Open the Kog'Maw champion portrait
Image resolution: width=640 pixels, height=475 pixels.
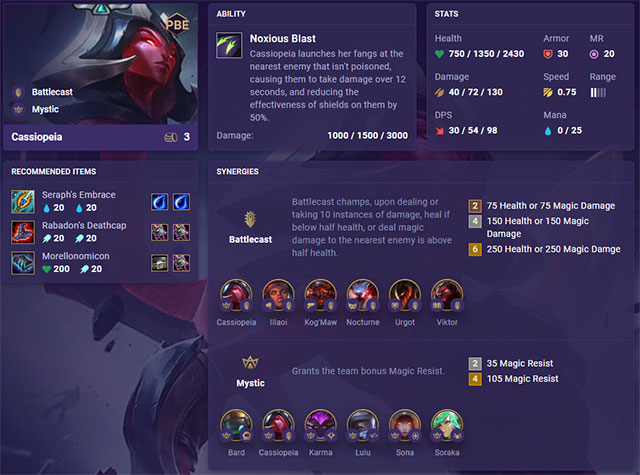(320, 295)
